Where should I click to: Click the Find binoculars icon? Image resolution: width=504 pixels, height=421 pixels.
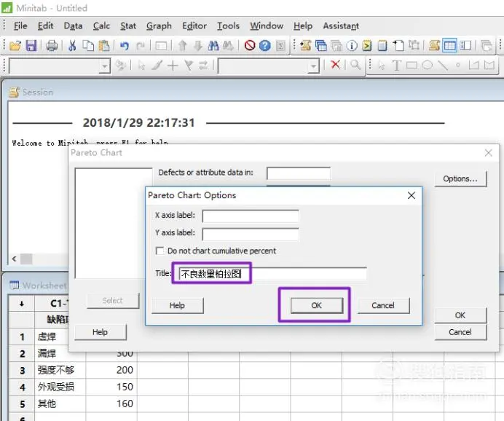[213, 45]
